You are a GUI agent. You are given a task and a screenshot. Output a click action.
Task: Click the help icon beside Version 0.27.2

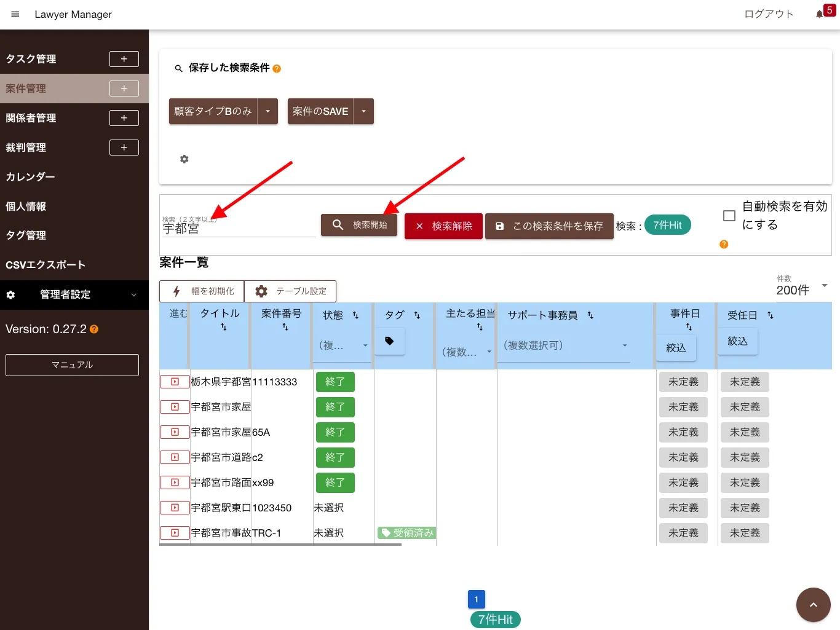pyautogui.click(x=94, y=329)
